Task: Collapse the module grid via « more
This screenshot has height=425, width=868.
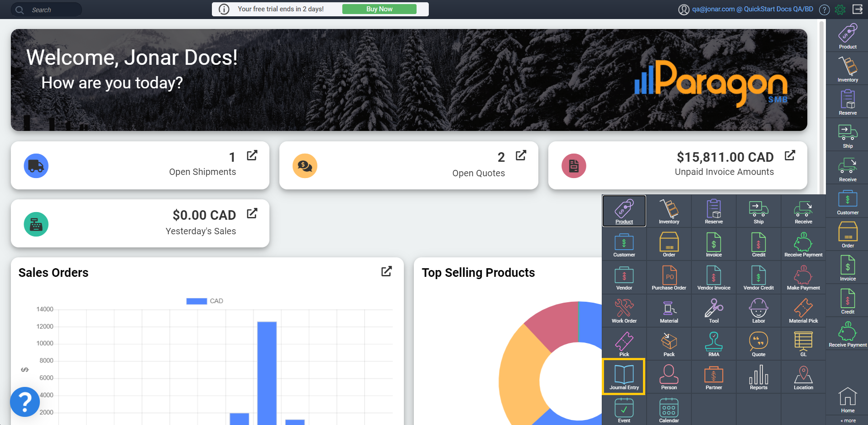Action: 848,420
